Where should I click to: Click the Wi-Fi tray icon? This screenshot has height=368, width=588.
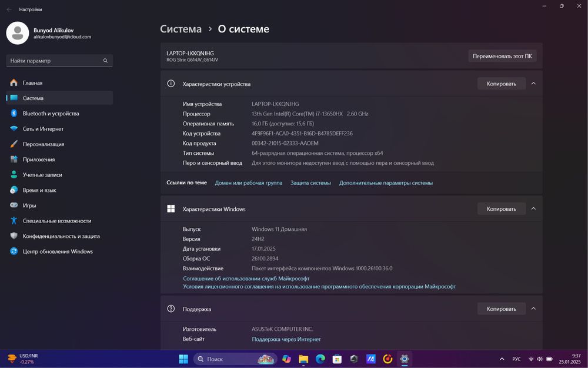click(x=531, y=359)
